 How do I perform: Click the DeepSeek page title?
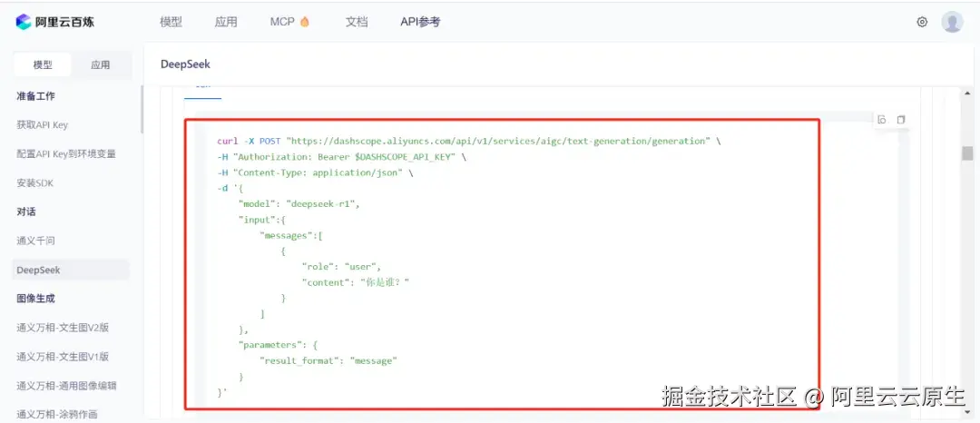point(186,64)
